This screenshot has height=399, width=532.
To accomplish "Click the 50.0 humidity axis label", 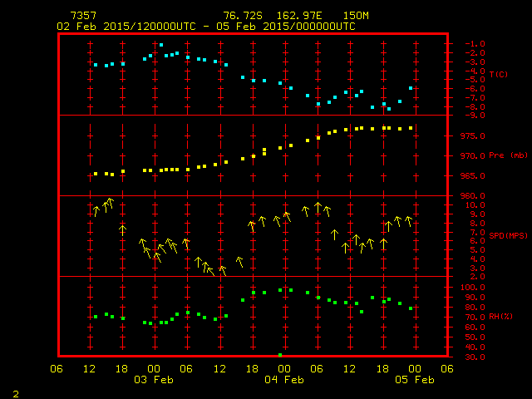I will point(475,337).
